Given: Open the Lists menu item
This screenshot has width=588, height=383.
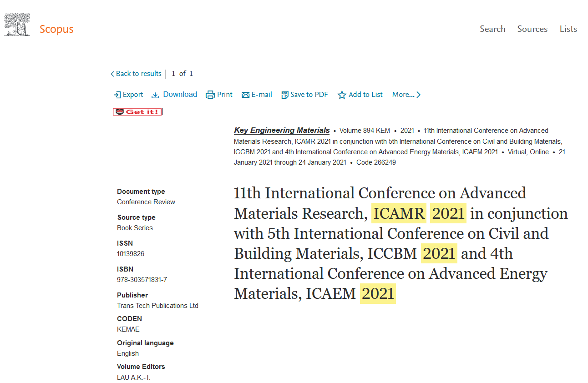Looking at the screenshot, I should coord(568,29).
